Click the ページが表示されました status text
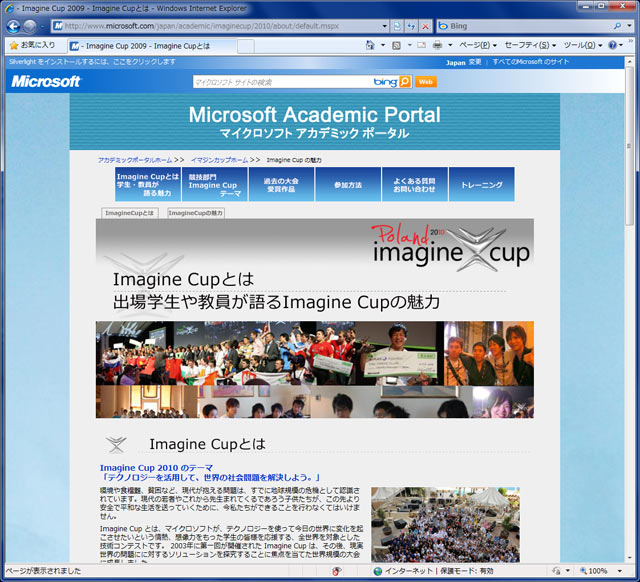The width and height of the screenshot is (640, 582). (x=43, y=571)
